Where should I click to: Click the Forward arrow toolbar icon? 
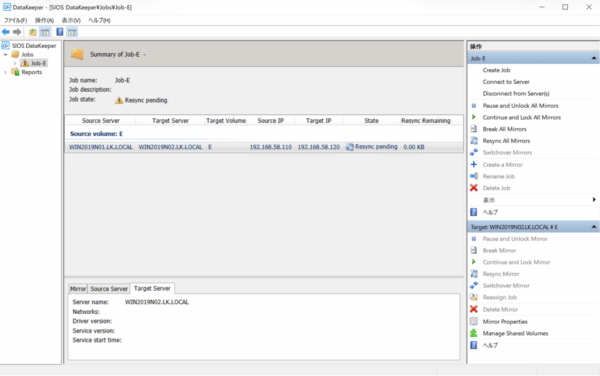point(17,32)
